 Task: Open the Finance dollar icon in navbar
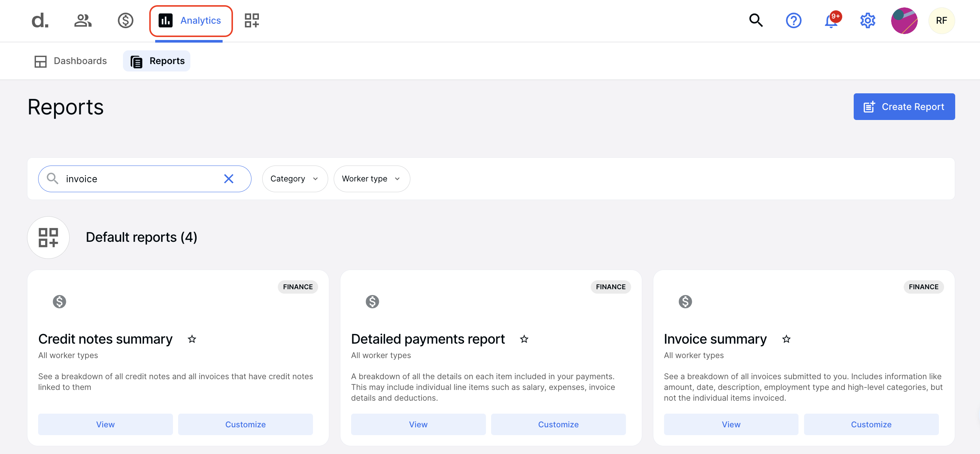coord(126,20)
